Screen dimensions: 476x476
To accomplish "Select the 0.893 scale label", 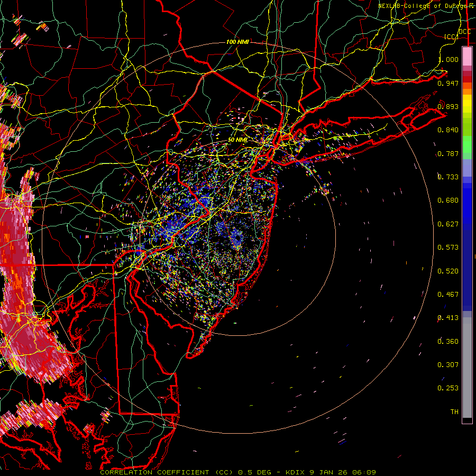I will (x=448, y=106).
